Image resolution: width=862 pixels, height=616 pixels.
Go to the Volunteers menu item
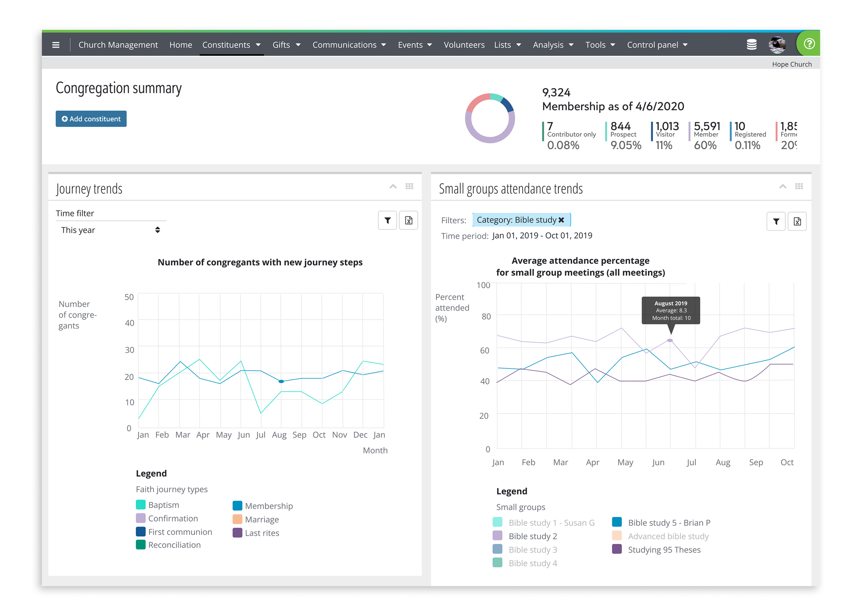pyautogui.click(x=464, y=45)
